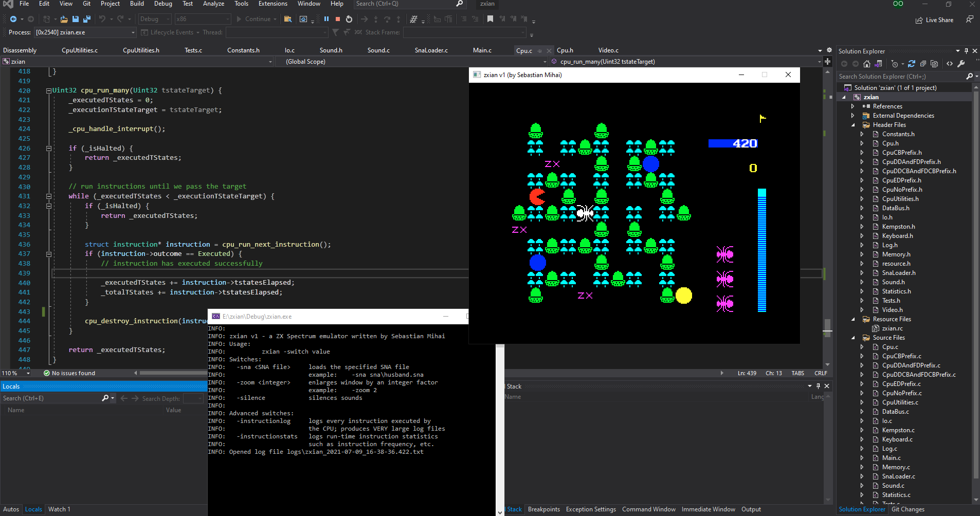Collapse the first if (_isHalted) fold marker
The height and width of the screenshot is (516, 980).
(49, 148)
